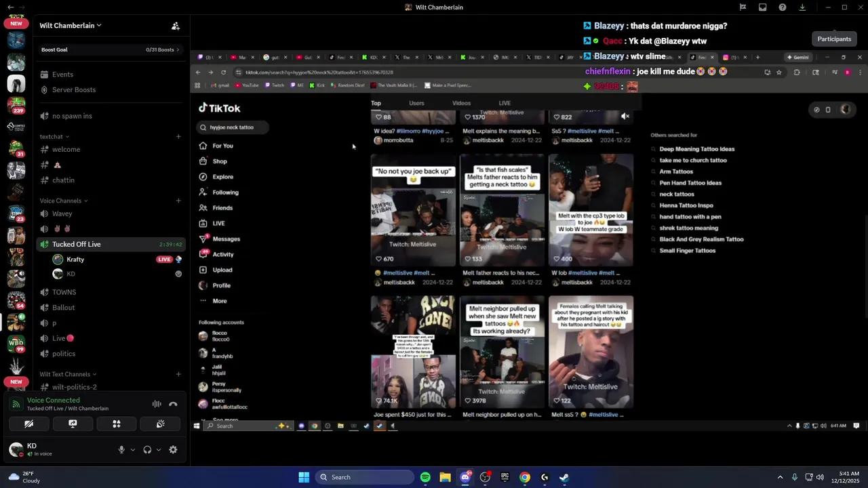
Task: Open "Is that fish scales" video thumbnail
Action: click(x=502, y=210)
